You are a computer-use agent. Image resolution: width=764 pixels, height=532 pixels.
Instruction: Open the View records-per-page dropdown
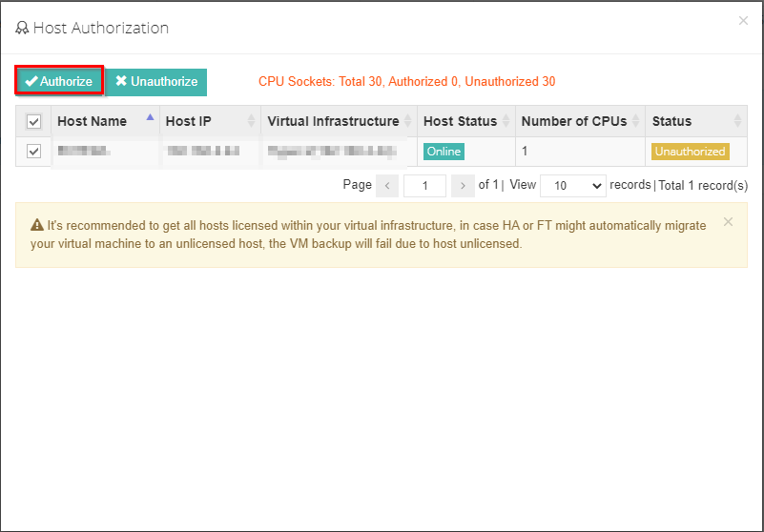573,186
